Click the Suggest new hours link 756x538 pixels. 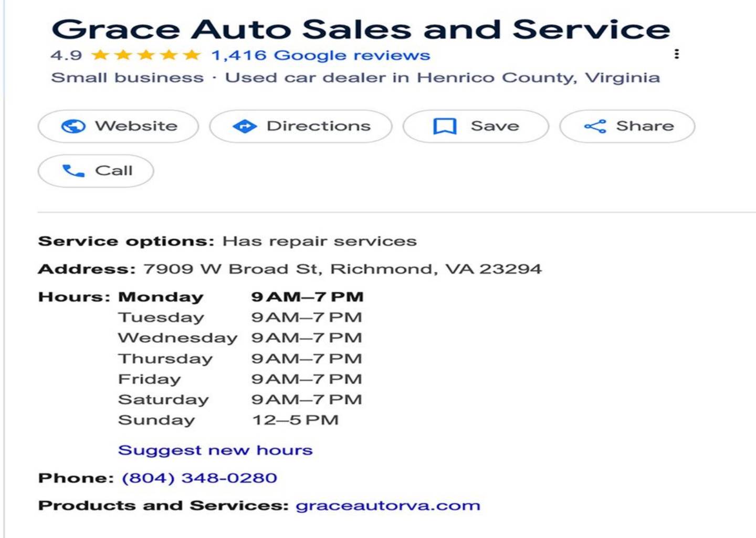point(215,450)
